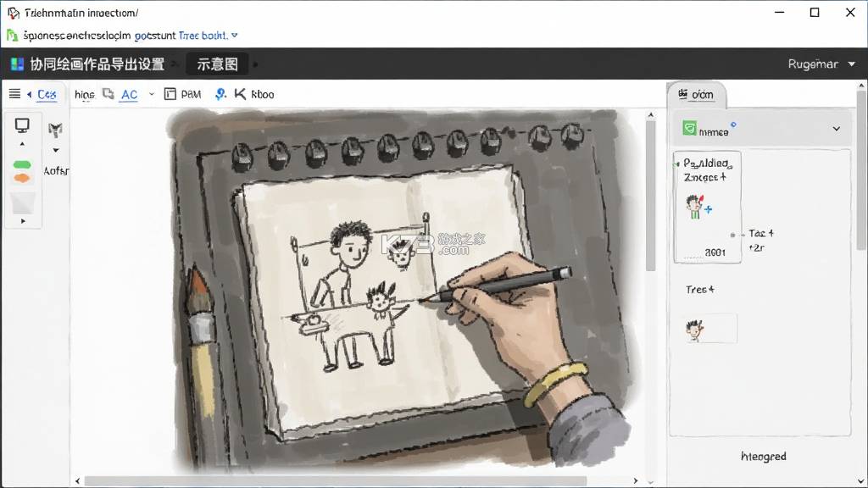The width and height of the screenshot is (868, 488).
Task: Select the monitor screen tool icon
Action: (x=22, y=125)
